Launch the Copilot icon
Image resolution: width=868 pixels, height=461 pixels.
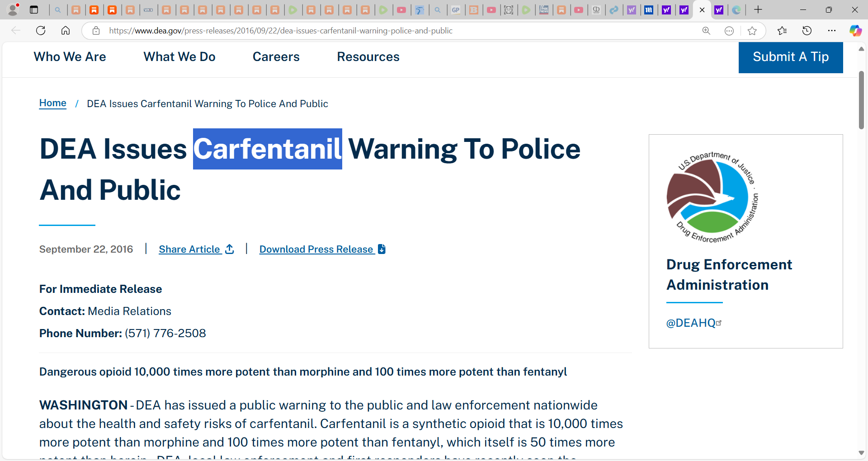(855, 30)
